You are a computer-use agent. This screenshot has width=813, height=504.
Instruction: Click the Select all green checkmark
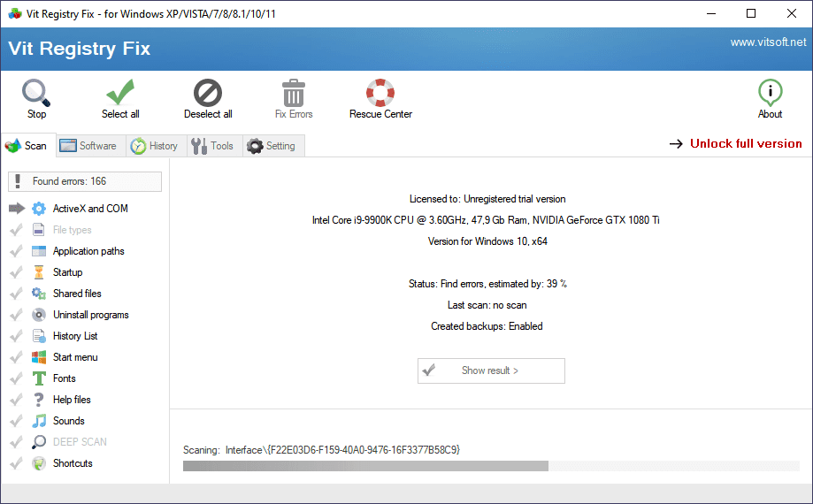[120, 92]
